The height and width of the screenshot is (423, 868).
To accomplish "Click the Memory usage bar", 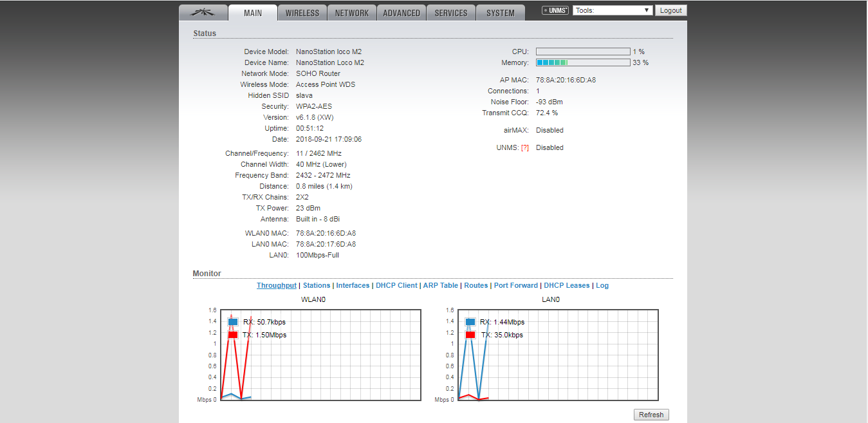I will tap(583, 62).
